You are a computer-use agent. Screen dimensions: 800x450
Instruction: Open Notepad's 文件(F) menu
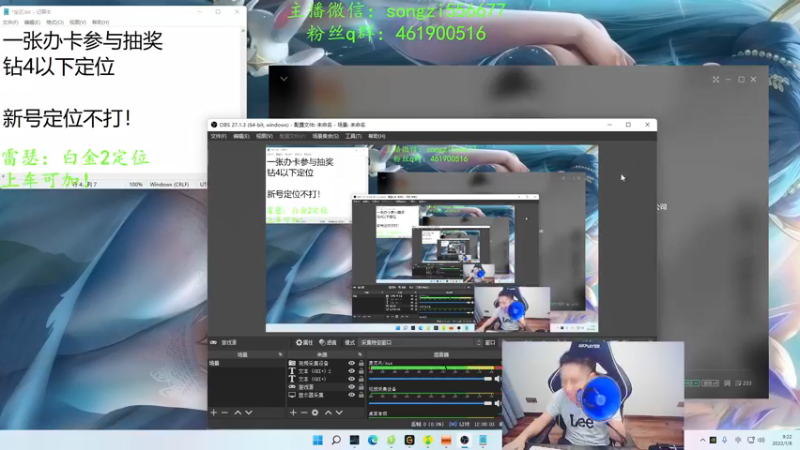[10, 22]
